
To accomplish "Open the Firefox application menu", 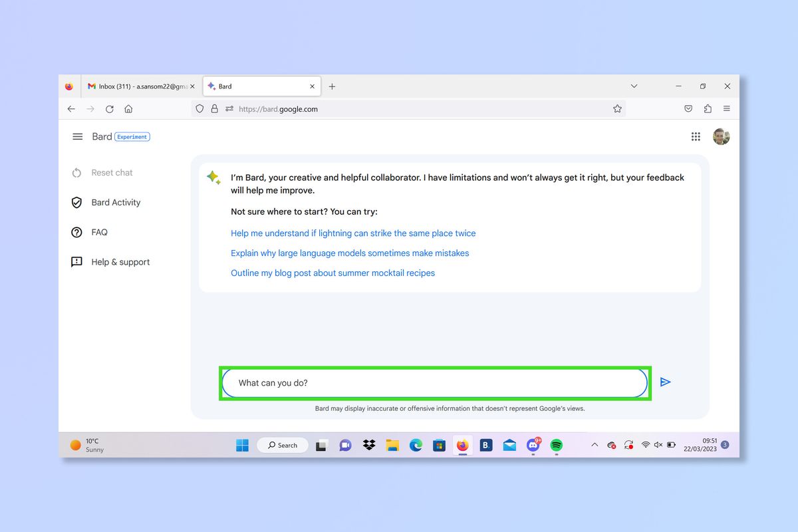I will [x=727, y=108].
